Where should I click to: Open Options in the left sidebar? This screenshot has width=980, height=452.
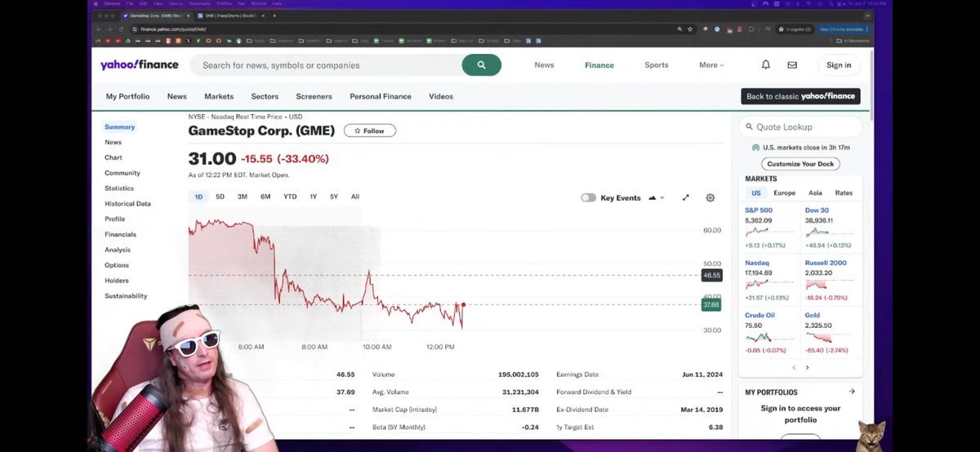[x=117, y=265]
